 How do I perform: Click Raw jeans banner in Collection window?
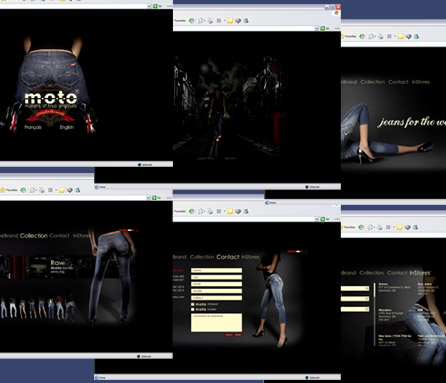click(x=46, y=267)
